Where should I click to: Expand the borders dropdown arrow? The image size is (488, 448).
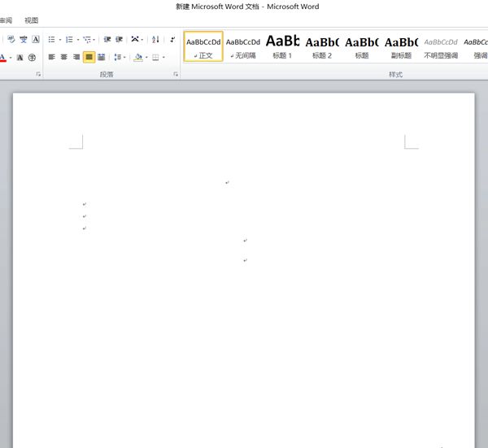tap(164, 58)
